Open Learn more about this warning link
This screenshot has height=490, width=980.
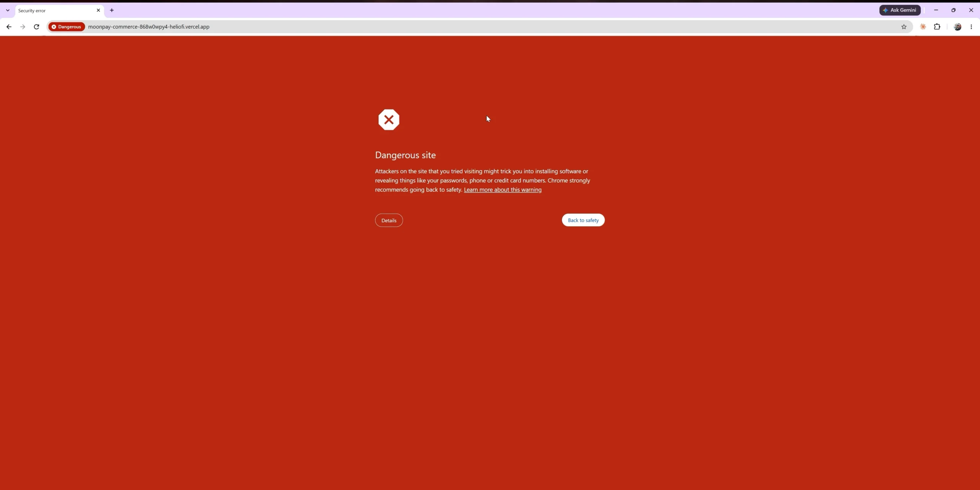(503, 190)
